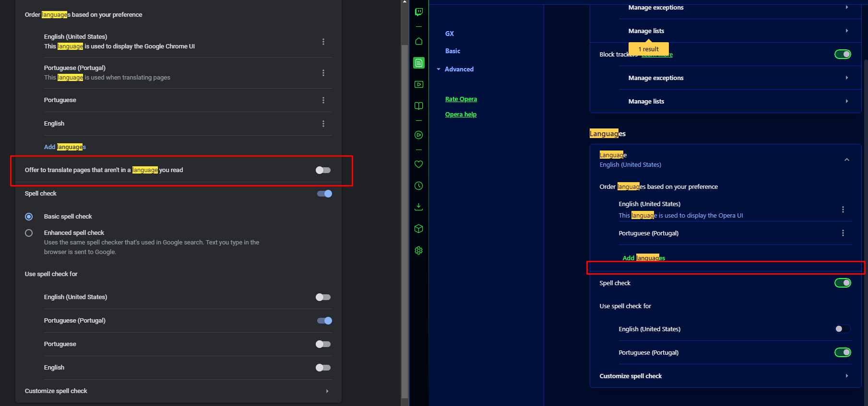Click Add languages in Chrome settings
This screenshot has height=406, width=868.
coord(65,147)
